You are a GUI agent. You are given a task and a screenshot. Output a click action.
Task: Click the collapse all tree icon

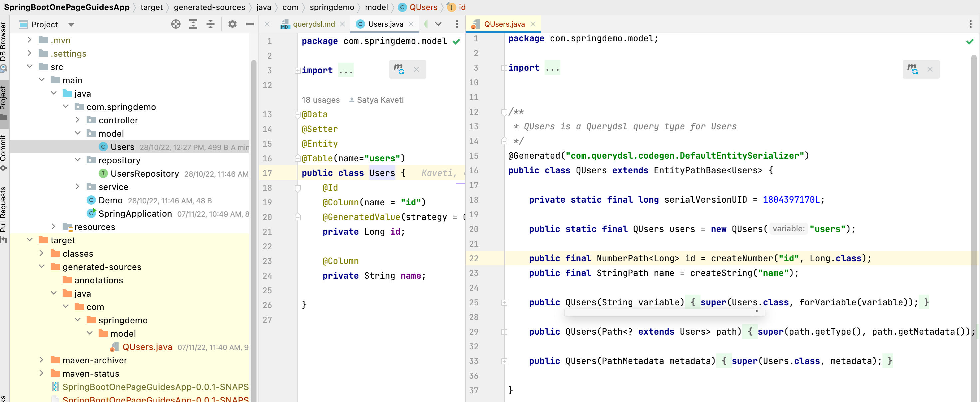point(211,24)
